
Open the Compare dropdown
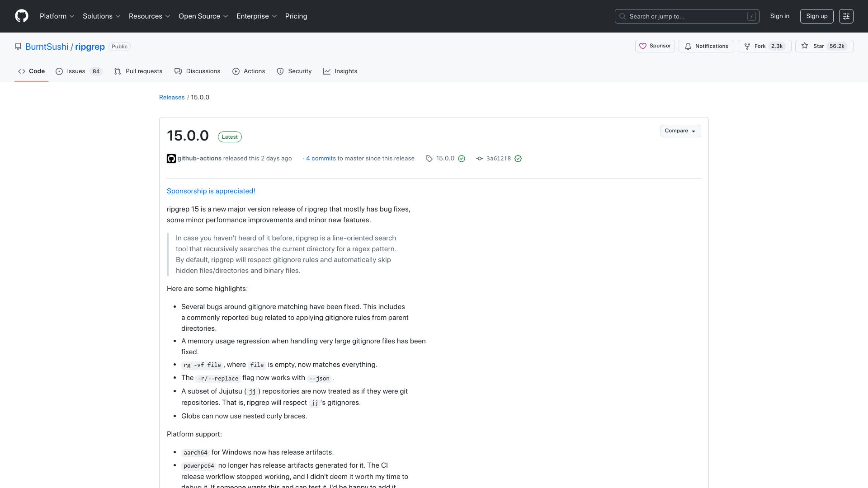click(680, 131)
